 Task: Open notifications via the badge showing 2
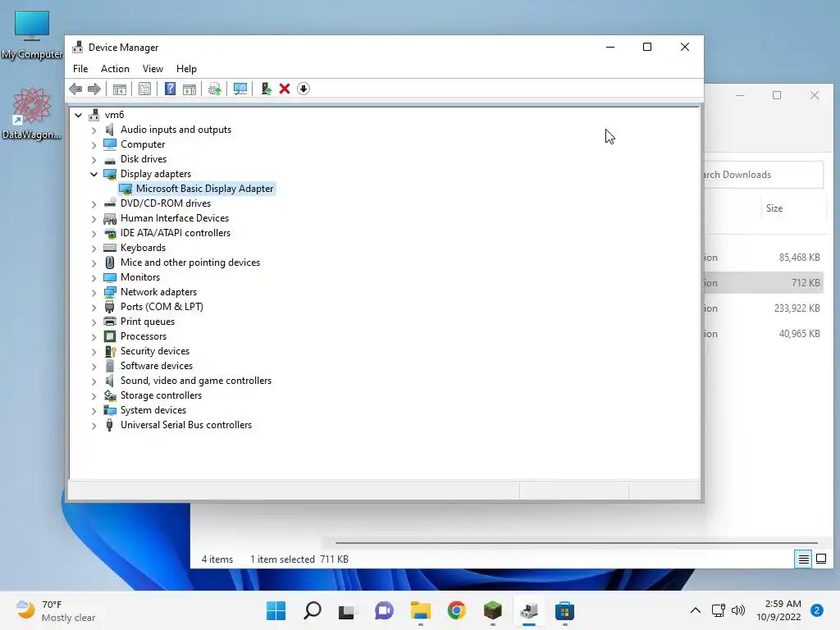coord(816,610)
